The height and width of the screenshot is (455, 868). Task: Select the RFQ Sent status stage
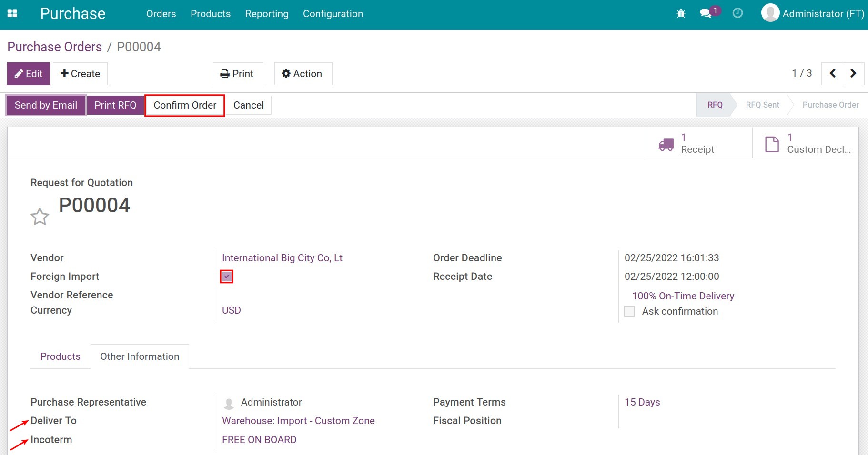point(762,105)
